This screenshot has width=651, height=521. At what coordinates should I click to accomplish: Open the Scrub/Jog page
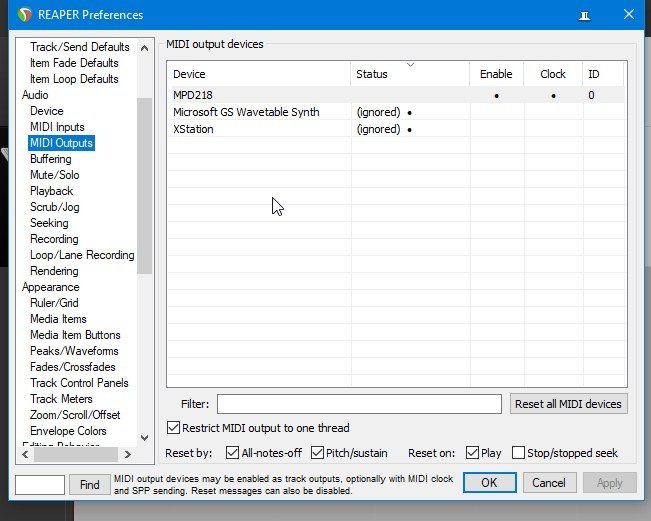(x=55, y=207)
